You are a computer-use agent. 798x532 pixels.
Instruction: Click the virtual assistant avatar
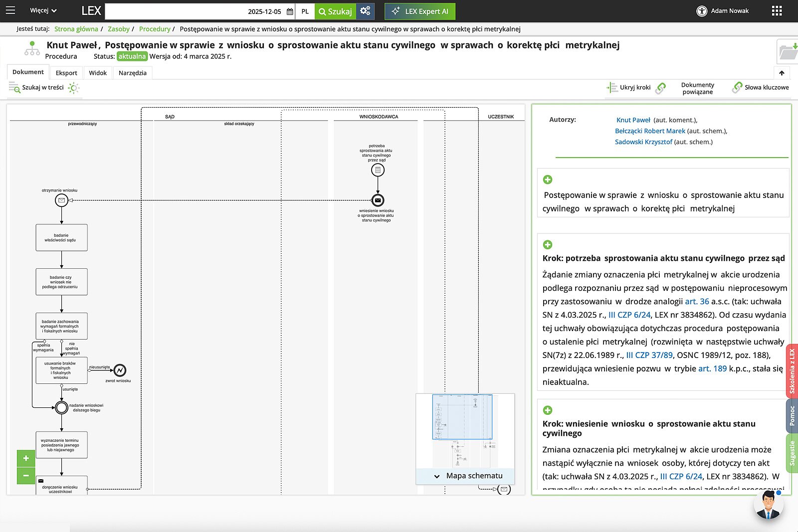768,505
